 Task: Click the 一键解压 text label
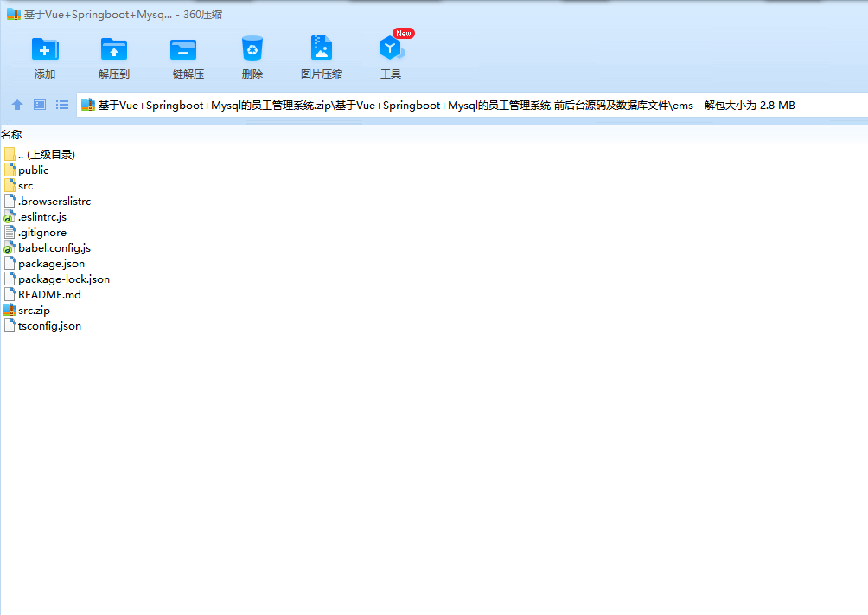click(183, 74)
